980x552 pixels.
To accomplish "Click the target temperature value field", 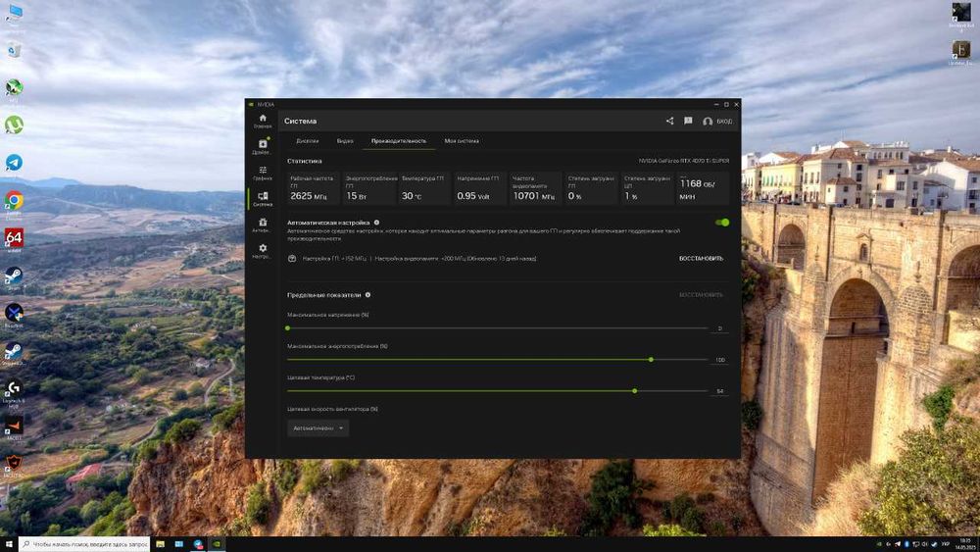I will (719, 390).
